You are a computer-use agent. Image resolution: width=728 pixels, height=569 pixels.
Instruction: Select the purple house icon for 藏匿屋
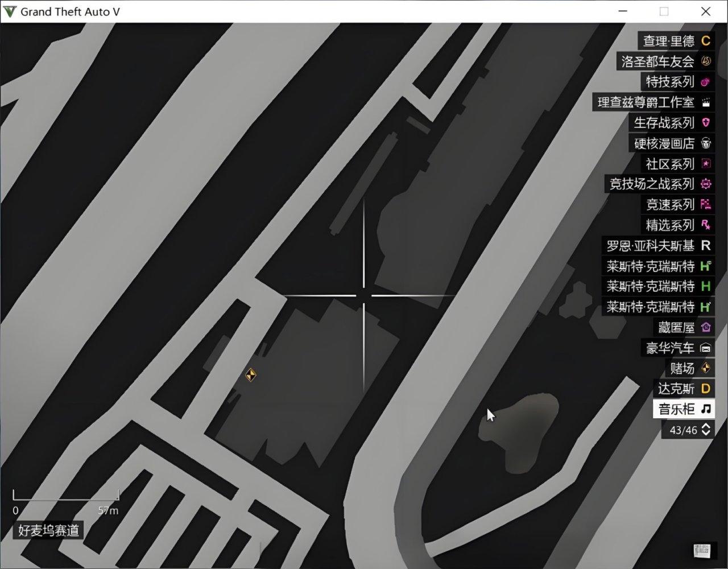point(706,327)
